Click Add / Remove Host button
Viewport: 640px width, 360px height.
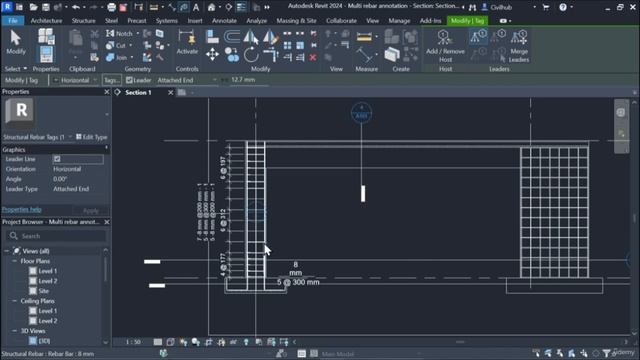pyautogui.click(x=445, y=46)
